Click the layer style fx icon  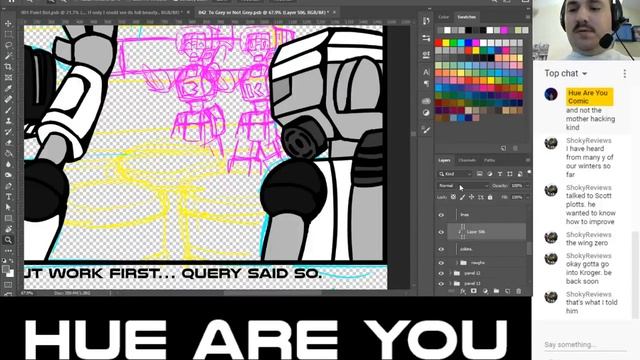463,291
